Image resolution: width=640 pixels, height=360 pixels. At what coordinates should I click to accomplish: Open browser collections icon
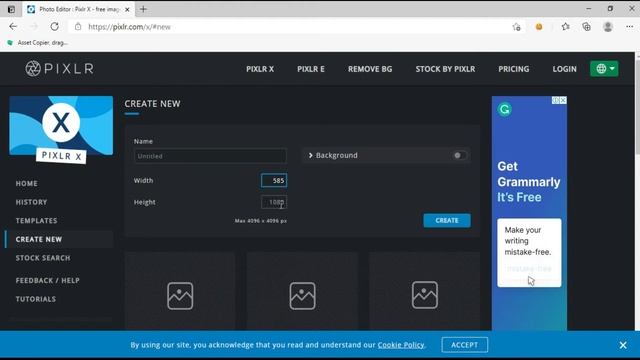pyautogui.click(x=587, y=27)
